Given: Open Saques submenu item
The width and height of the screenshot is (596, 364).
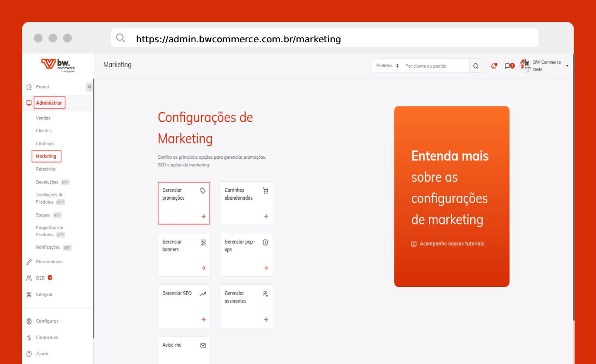Looking at the screenshot, I should 43,215.
